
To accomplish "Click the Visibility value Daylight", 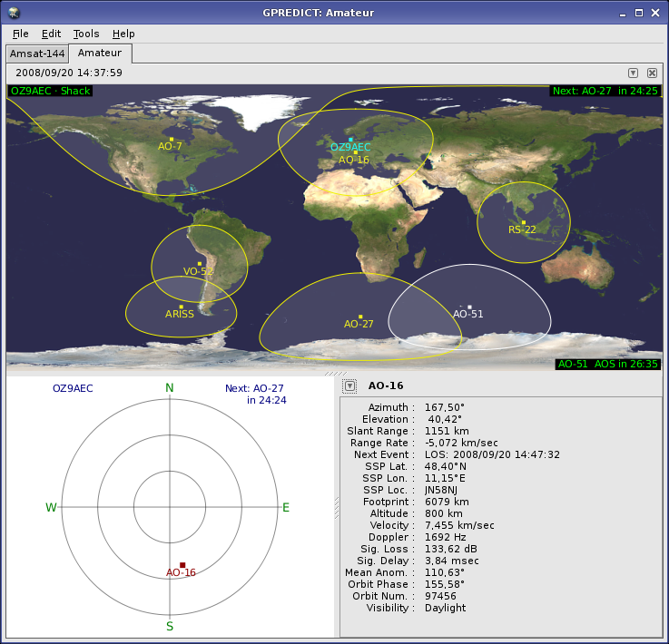I will (445, 608).
